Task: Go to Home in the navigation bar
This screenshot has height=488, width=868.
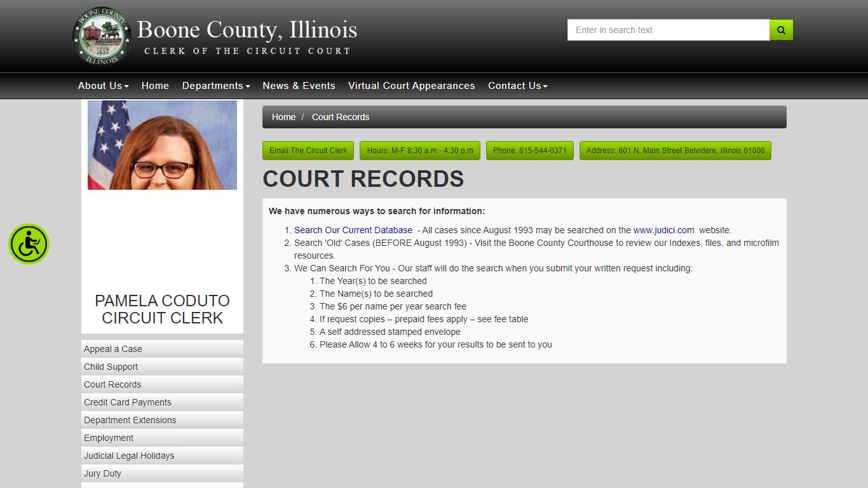Action: click(x=155, y=86)
